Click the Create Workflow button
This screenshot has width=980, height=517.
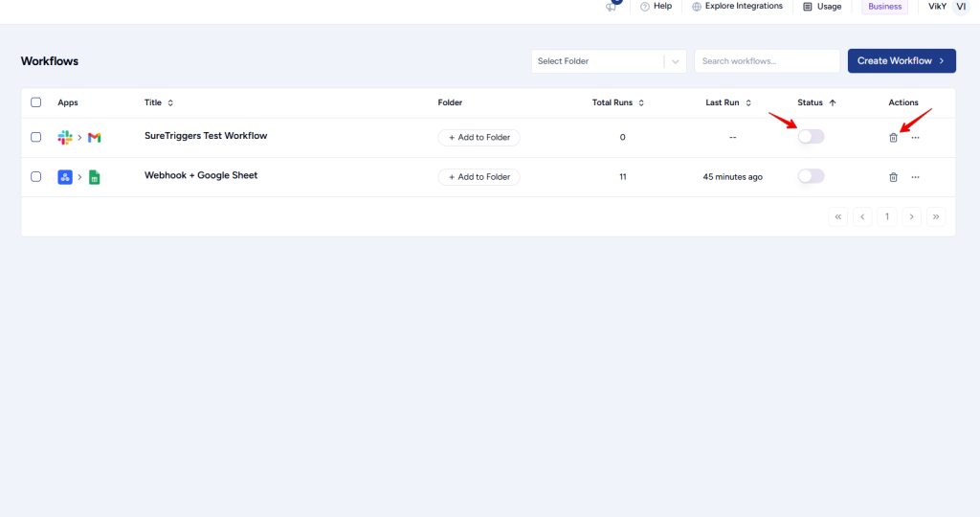(901, 61)
